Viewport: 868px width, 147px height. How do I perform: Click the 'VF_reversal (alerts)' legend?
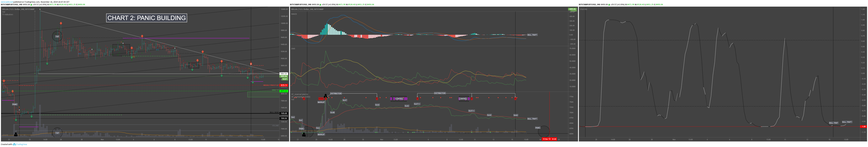(x=300, y=94)
